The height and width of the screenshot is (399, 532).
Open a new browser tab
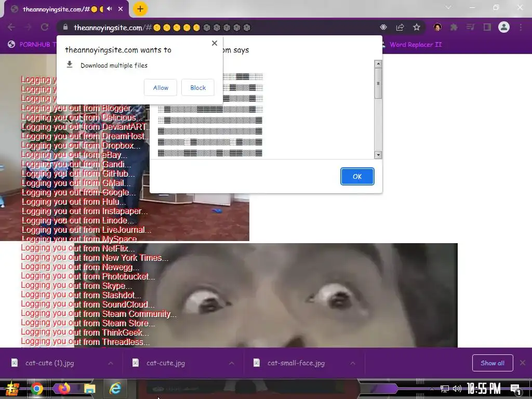[x=140, y=9]
